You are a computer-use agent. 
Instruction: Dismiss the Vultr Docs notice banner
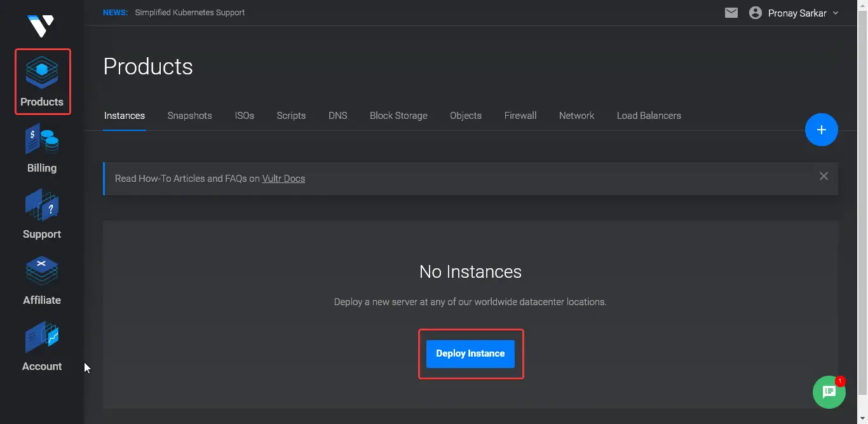(x=824, y=176)
